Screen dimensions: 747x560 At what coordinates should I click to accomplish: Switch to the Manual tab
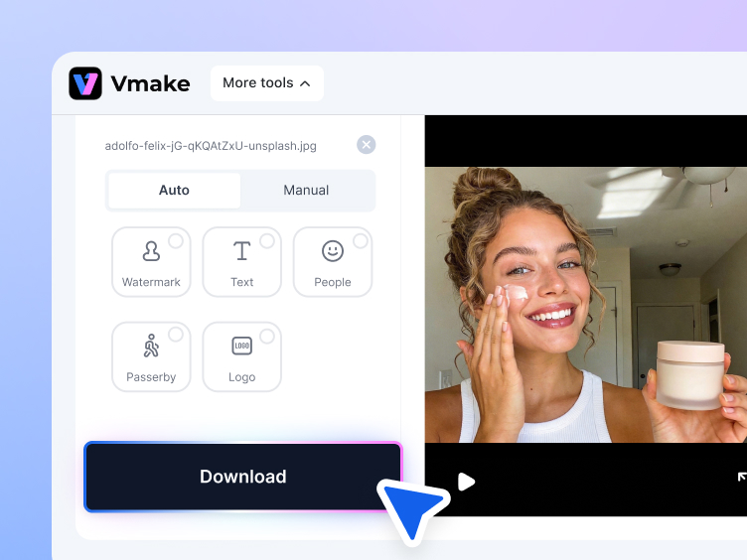click(x=306, y=190)
